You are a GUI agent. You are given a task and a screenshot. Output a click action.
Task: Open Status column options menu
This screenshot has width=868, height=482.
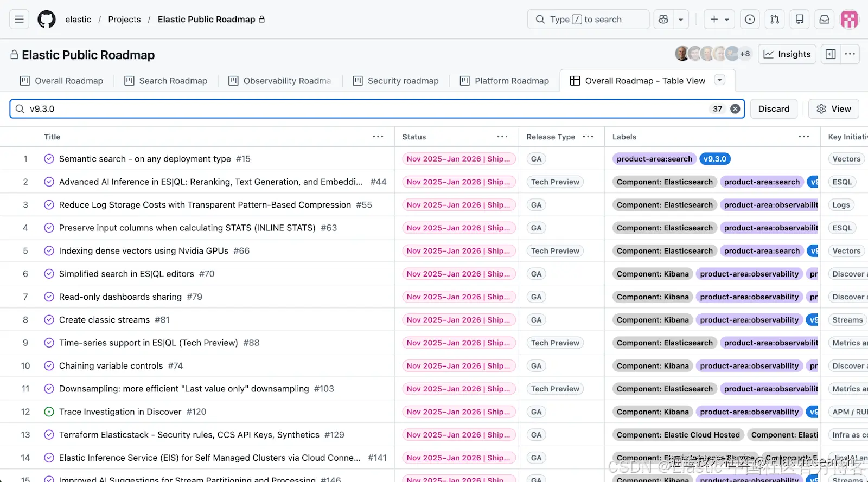click(x=502, y=137)
